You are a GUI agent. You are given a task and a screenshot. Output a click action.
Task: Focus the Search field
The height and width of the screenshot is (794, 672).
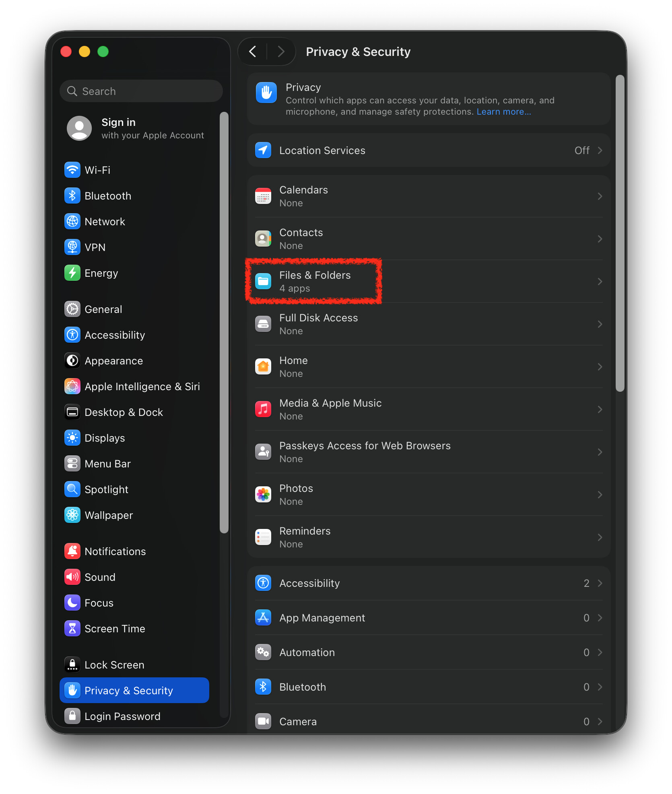tap(141, 91)
